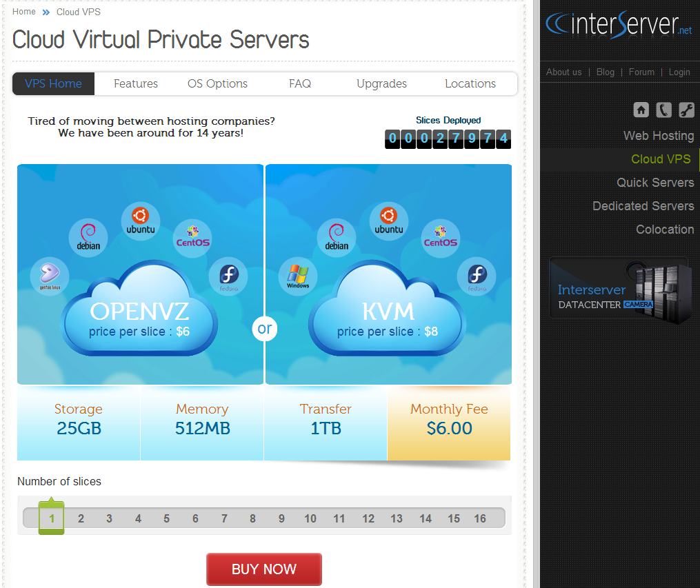Screen dimensions: 700x588
Task: Switch to the OS Options tab
Action: click(x=217, y=84)
